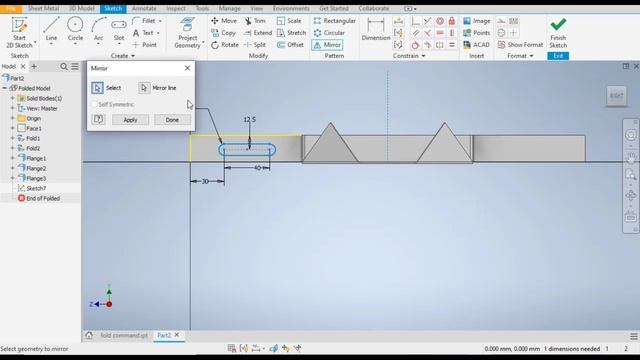Choose Rectangular pattern
The width and height of the screenshot is (640, 360).
pos(334,20)
